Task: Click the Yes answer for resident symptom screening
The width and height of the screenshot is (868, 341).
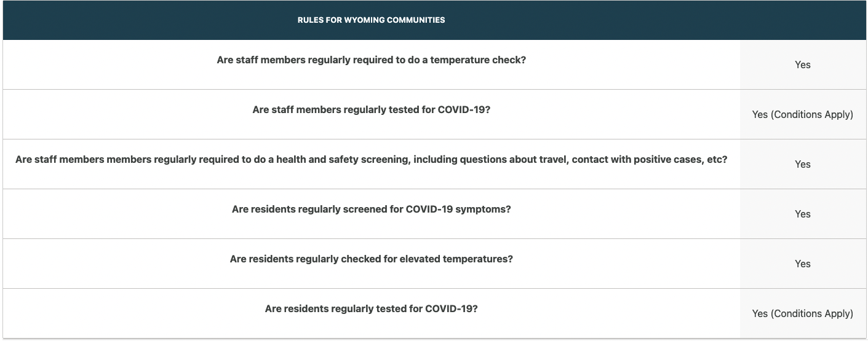Action: pyautogui.click(x=802, y=214)
